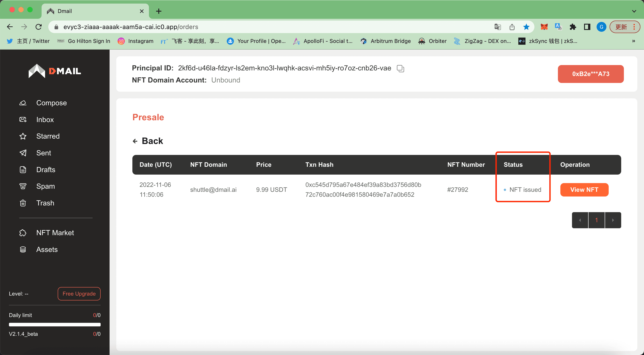Click the Drafts folder icon
This screenshot has height=355, width=644.
tap(23, 169)
